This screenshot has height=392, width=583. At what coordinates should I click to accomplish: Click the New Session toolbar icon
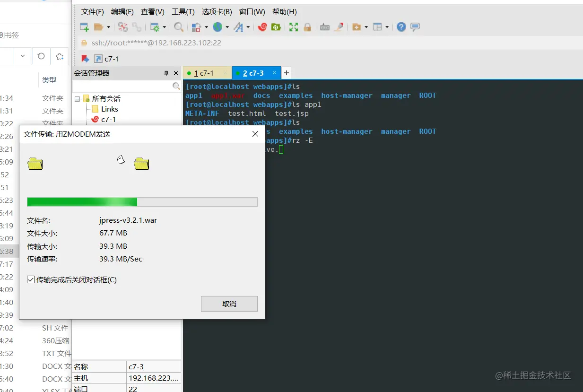coord(84,27)
